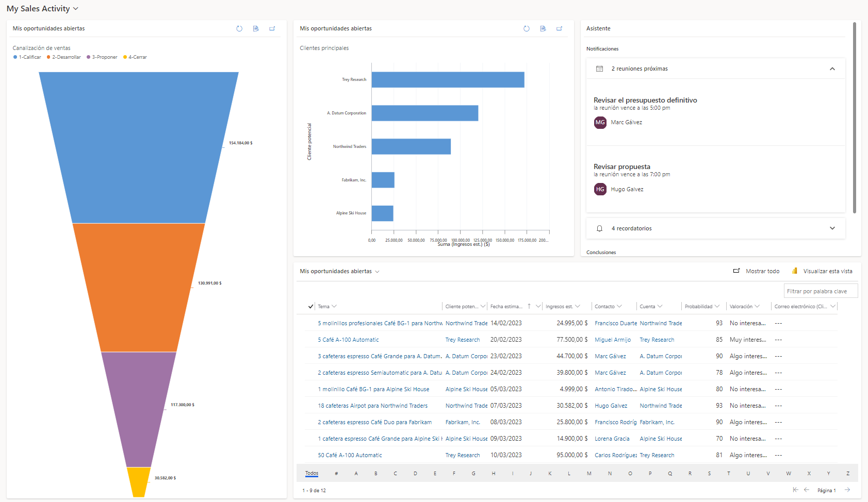Open Correo electrónico column dropdown
The image size is (868, 502).
click(x=832, y=306)
